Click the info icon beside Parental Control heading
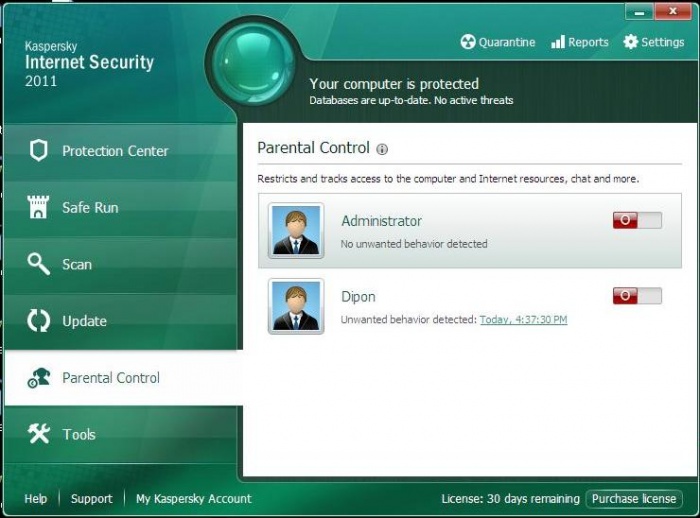The width and height of the screenshot is (700, 518). (x=382, y=149)
